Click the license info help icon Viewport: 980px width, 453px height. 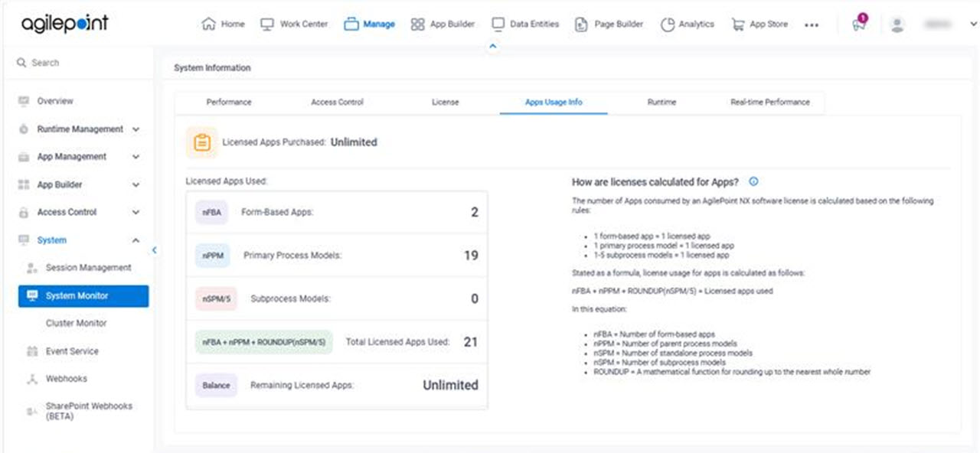pyautogui.click(x=753, y=182)
